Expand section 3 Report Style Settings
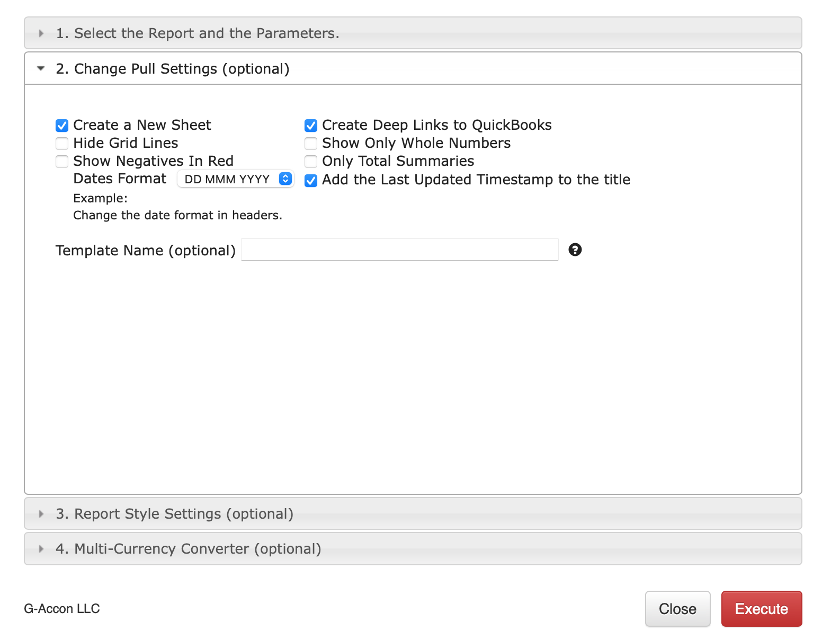Image resolution: width=840 pixels, height=640 pixels. click(x=413, y=513)
